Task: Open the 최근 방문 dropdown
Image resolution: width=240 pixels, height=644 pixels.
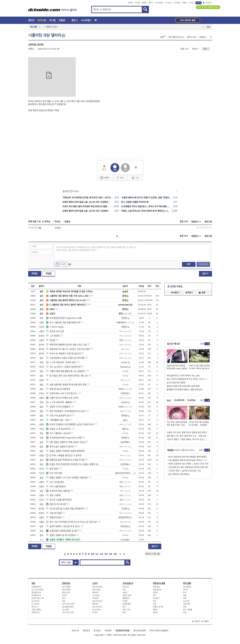Action: tap(40, 27)
